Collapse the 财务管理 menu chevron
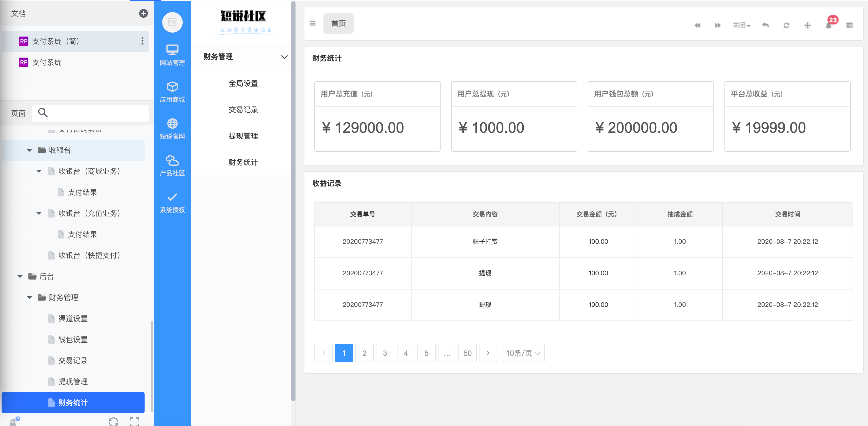Image resolution: width=868 pixels, height=426 pixels. [284, 57]
